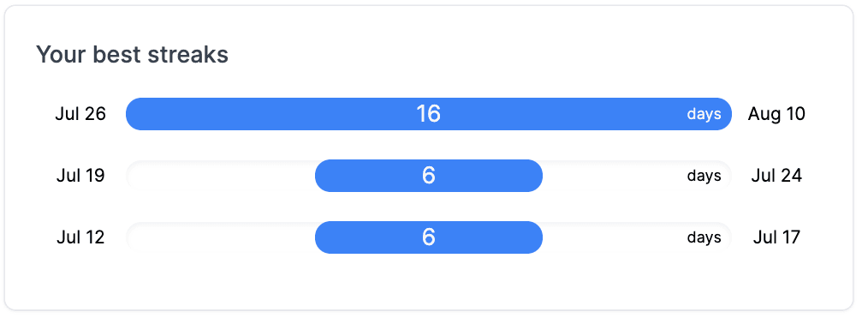Screen dimensions: 868x324
Task: Select the Jul 24 end date label
Action: 776,176
